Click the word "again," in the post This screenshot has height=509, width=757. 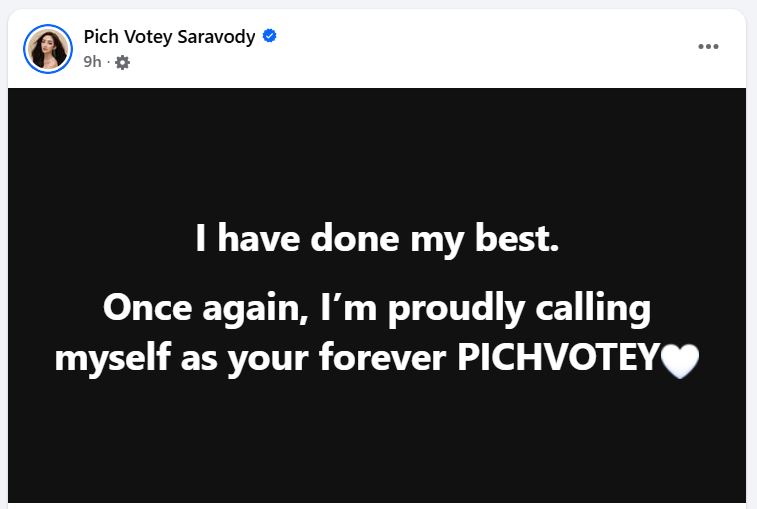[x=255, y=310]
